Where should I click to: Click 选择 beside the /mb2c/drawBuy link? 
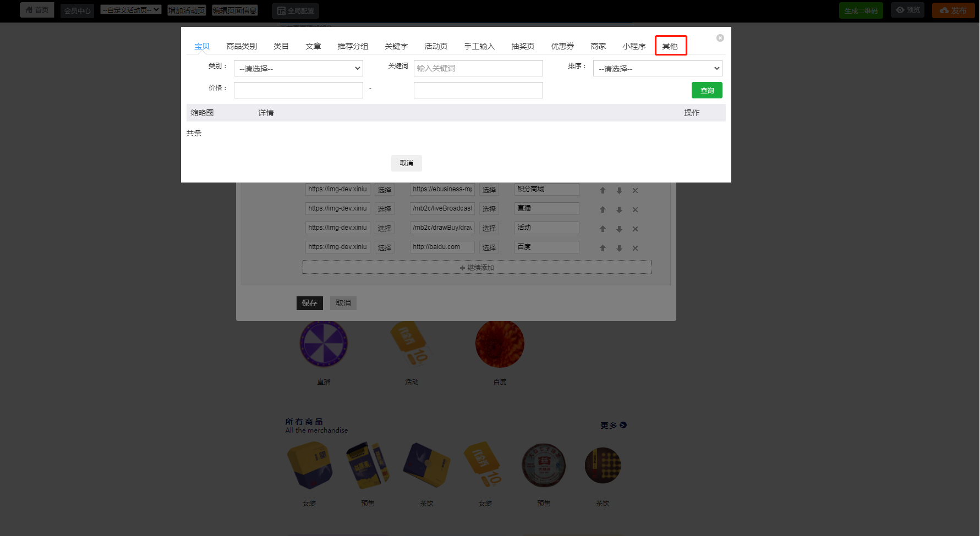(489, 228)
